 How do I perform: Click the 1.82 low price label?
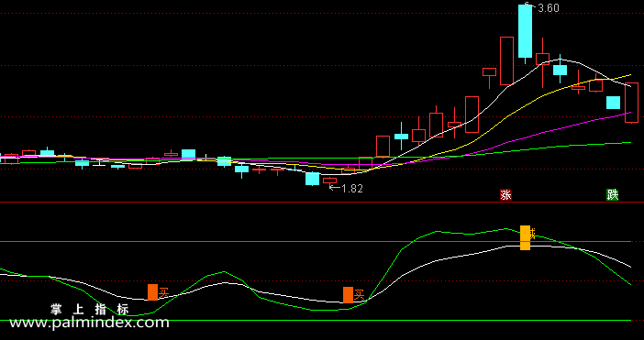point(352,189)
